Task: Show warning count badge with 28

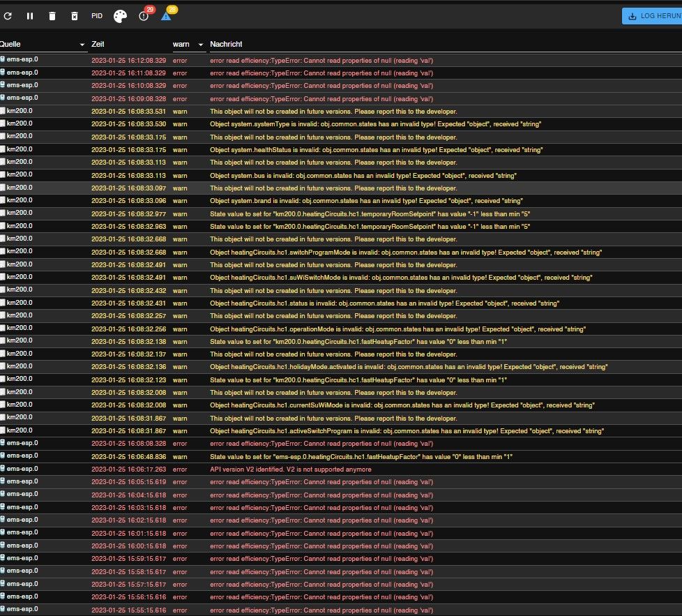Action: point(172,10)
